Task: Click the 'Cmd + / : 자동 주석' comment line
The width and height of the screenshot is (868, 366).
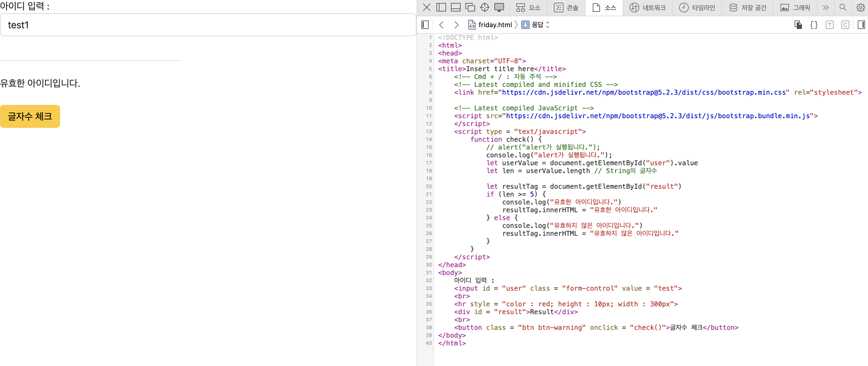Action: (x=505, y=77)
